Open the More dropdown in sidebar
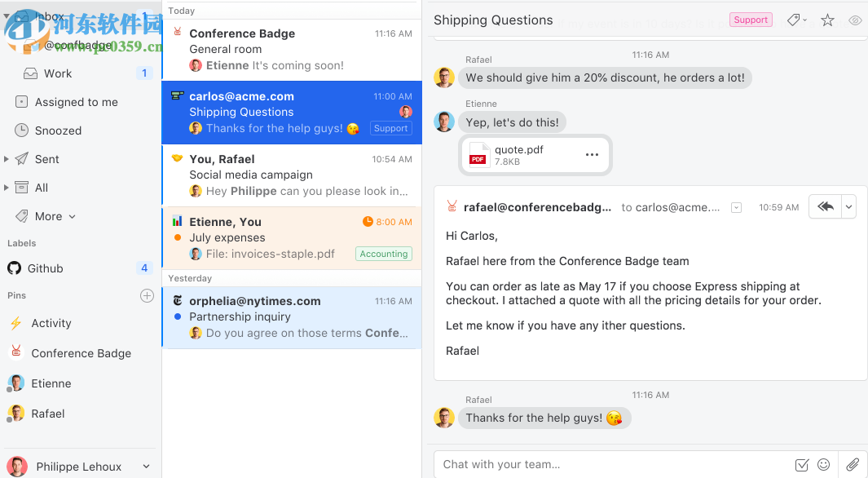This screenshot has height=478, width=868. (55, 216)
